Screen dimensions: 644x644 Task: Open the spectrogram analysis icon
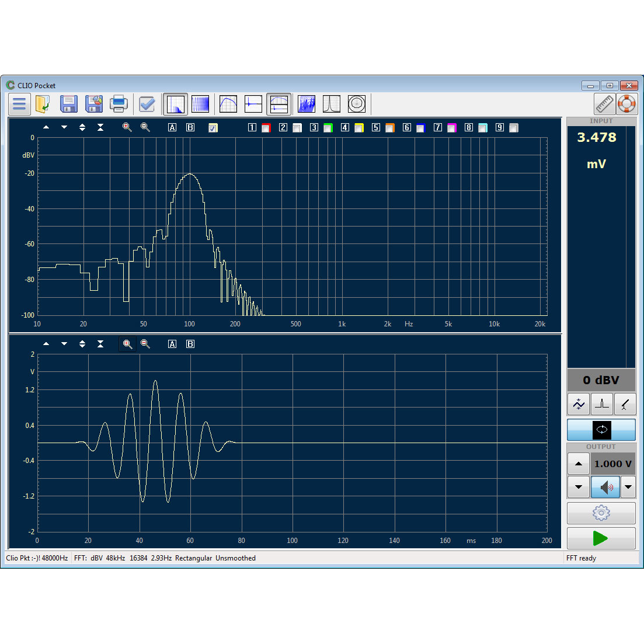200,104
